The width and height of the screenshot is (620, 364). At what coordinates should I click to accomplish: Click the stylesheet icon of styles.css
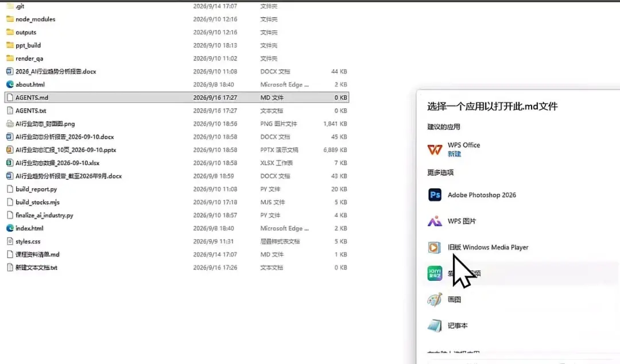coord(10,241)
